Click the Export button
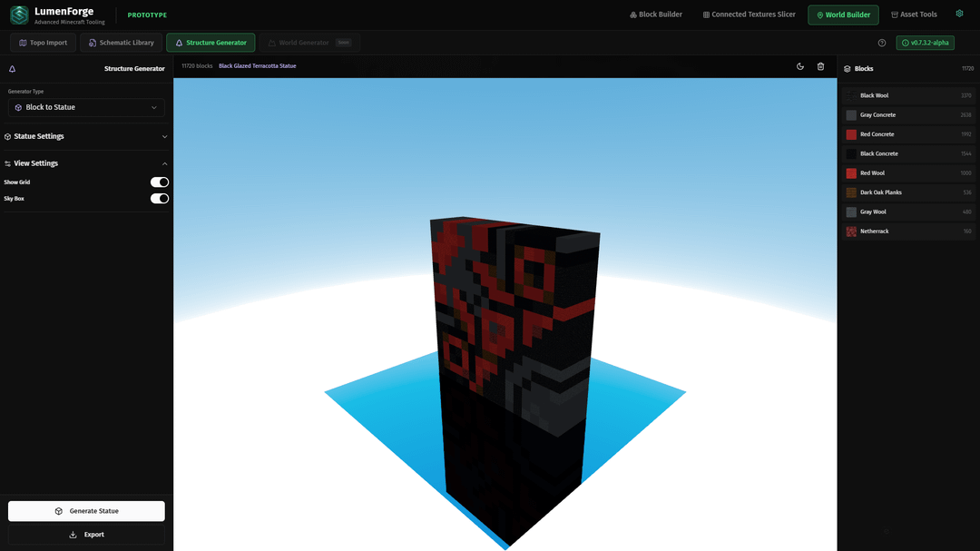The height and width of the screenshot is (551, 980). (87, 535)
